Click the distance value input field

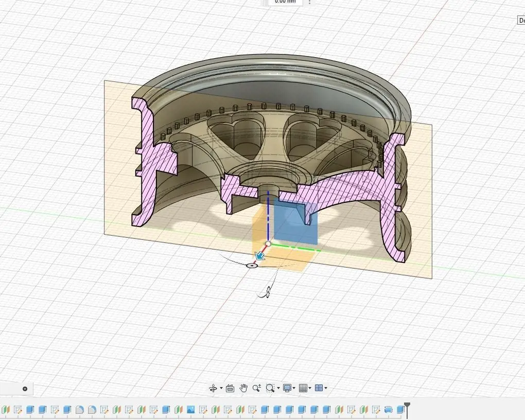tap(285, 2)
